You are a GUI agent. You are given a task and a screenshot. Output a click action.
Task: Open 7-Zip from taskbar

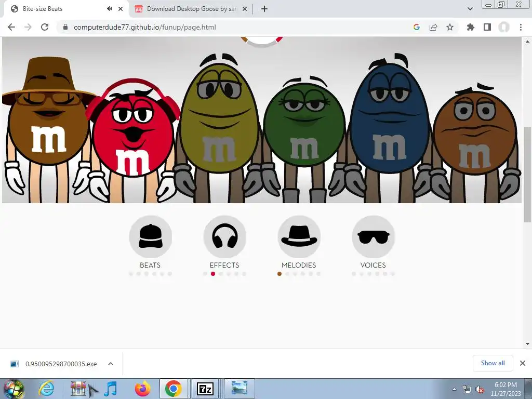205,389
